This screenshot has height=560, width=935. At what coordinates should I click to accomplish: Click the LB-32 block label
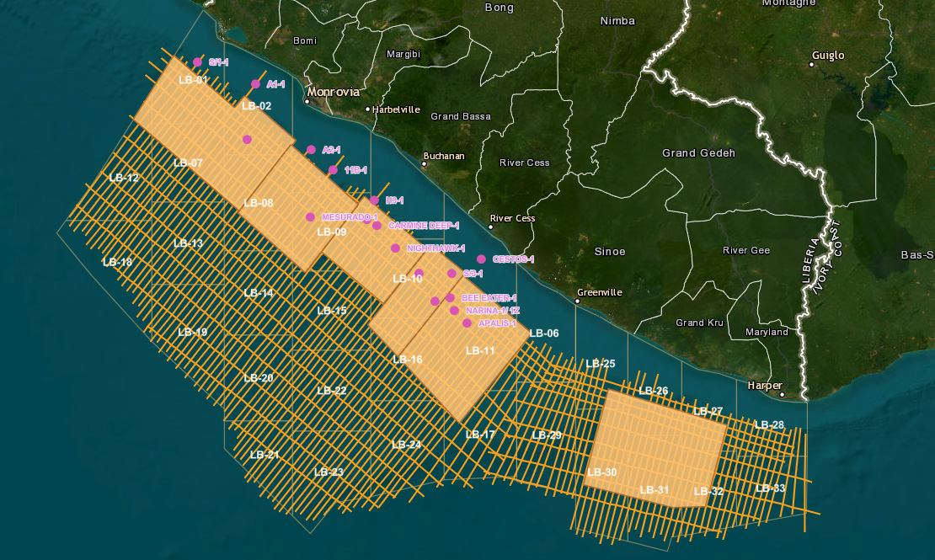click(708, 492)
